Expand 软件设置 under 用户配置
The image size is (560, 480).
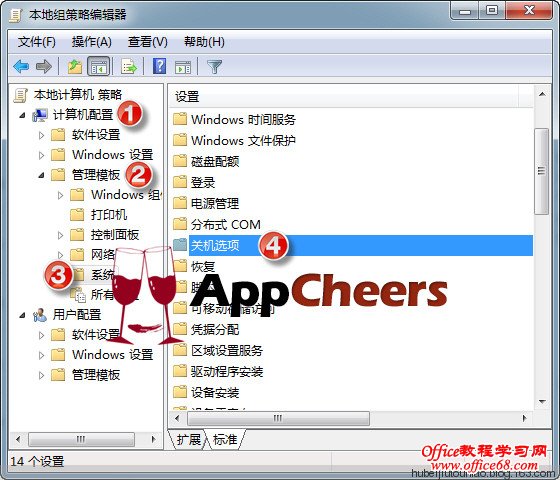(41, 335)
